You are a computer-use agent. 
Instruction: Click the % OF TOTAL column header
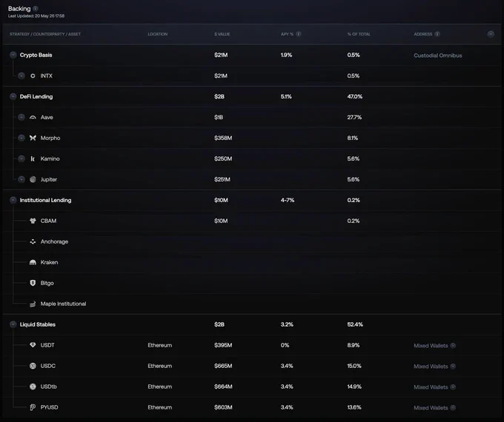pyautogui.click(x=359, y=34)
